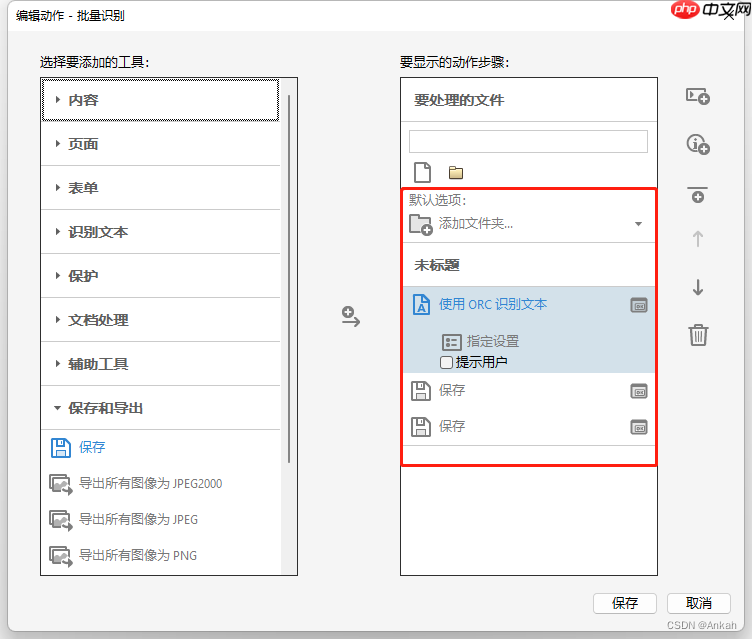
Task: Click 指定设置 under OCR step
Action: [x=493, y=341]
